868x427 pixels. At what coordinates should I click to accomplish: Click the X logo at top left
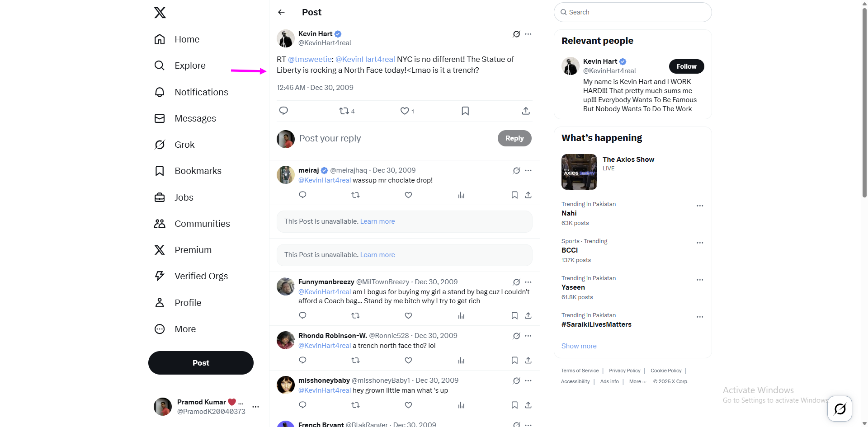click(160, 13)
